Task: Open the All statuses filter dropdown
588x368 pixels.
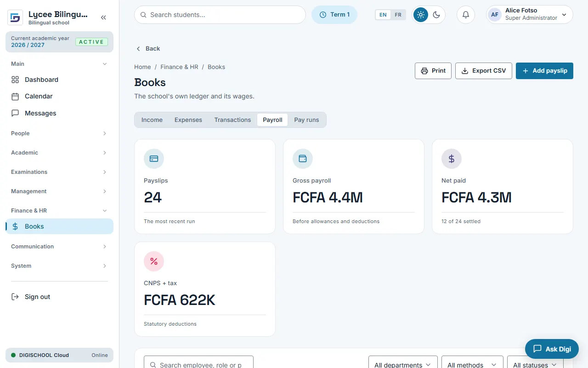Action: coord(535,362)
